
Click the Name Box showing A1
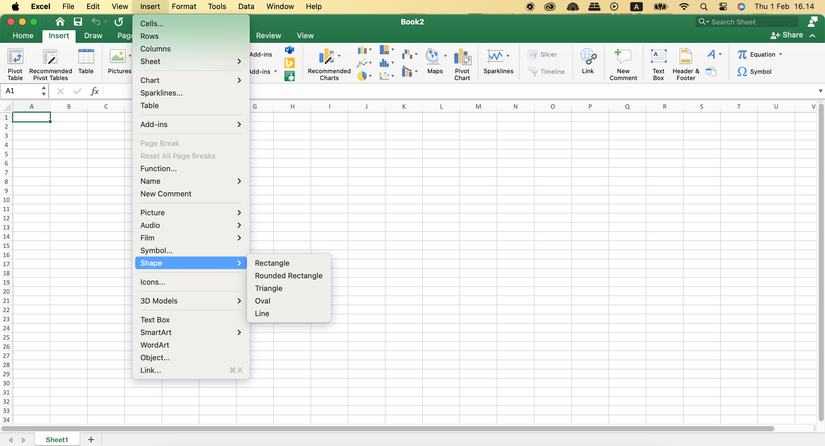click(20, 91)
